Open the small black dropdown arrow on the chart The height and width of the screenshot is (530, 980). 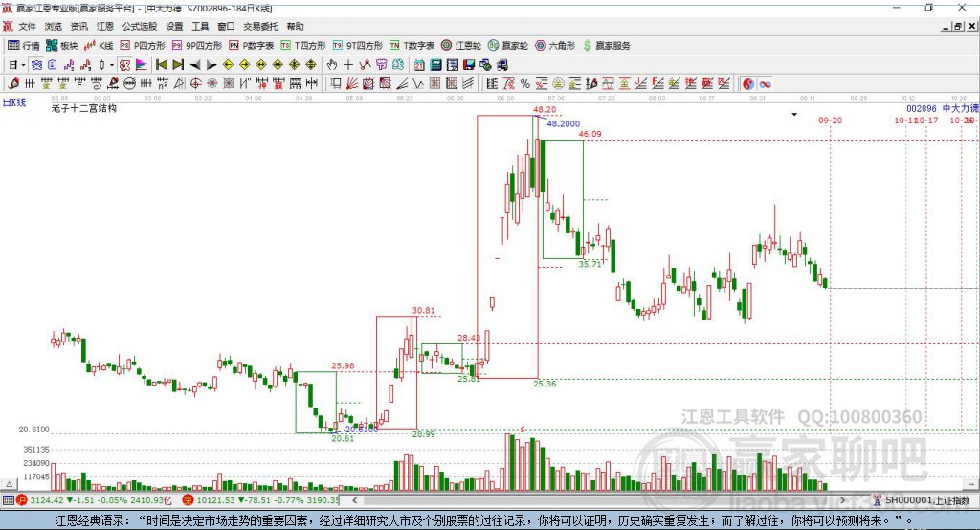coord(794,115)
